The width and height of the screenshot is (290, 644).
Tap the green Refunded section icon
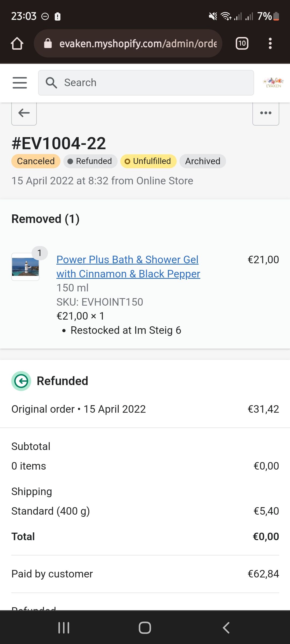21,381
